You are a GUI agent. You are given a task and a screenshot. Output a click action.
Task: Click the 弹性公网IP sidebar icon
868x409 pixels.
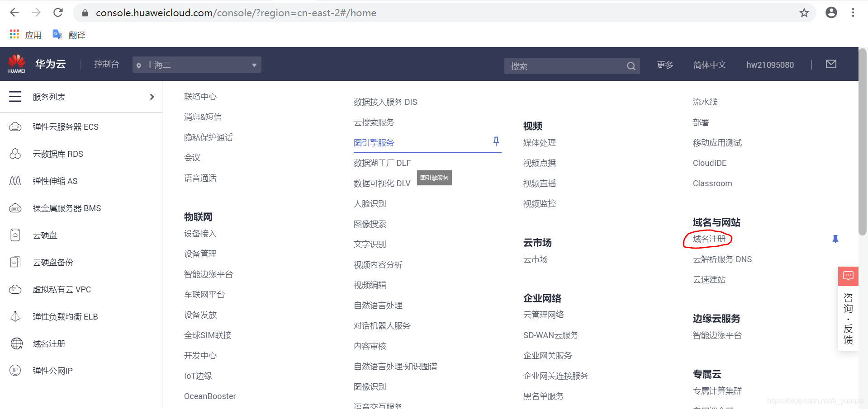coord(15,371)
